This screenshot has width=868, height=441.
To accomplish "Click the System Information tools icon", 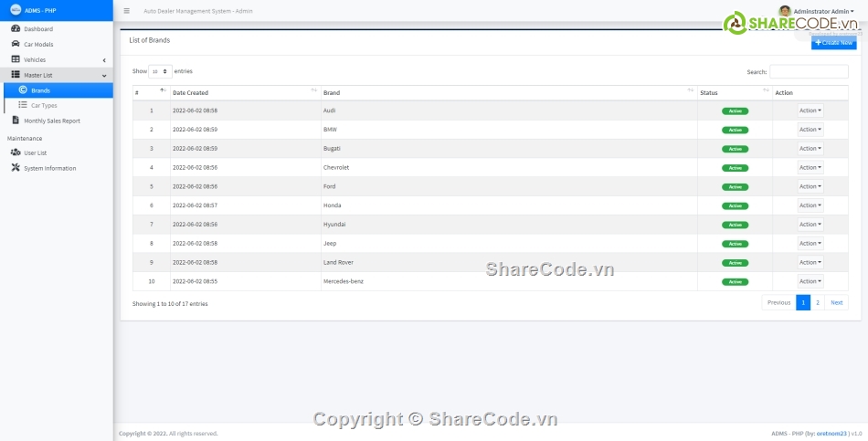I will 16,168.
